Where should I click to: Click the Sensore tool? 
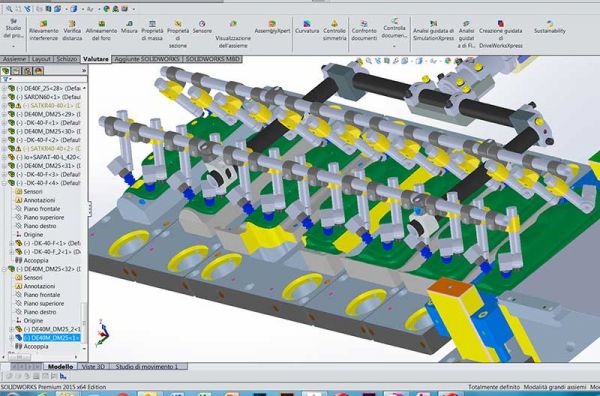tap(202, 27)
